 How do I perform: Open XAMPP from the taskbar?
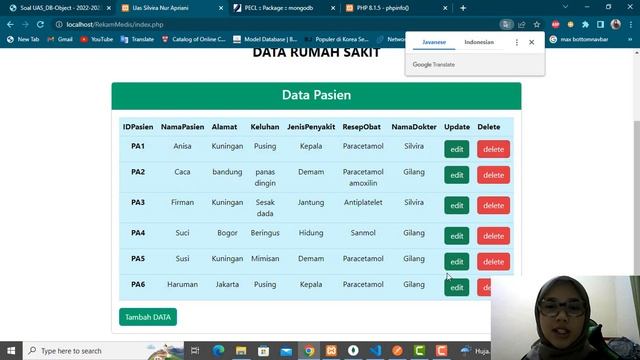click(331, 351)
